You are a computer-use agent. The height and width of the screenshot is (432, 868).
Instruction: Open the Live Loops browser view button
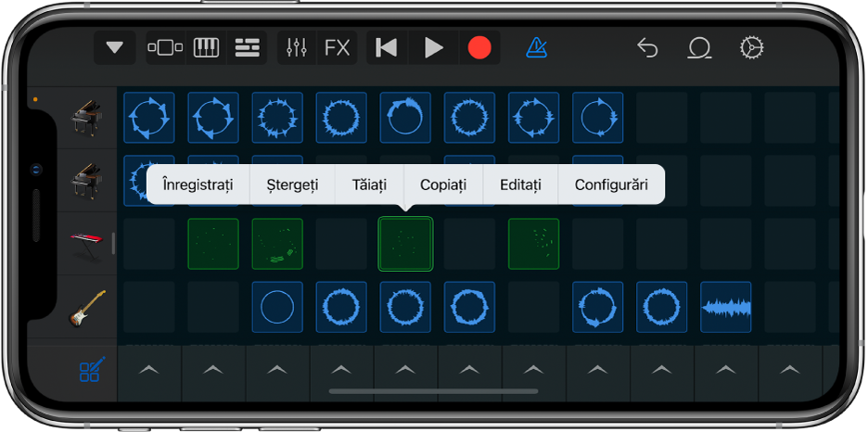click(x=166, y=48)
